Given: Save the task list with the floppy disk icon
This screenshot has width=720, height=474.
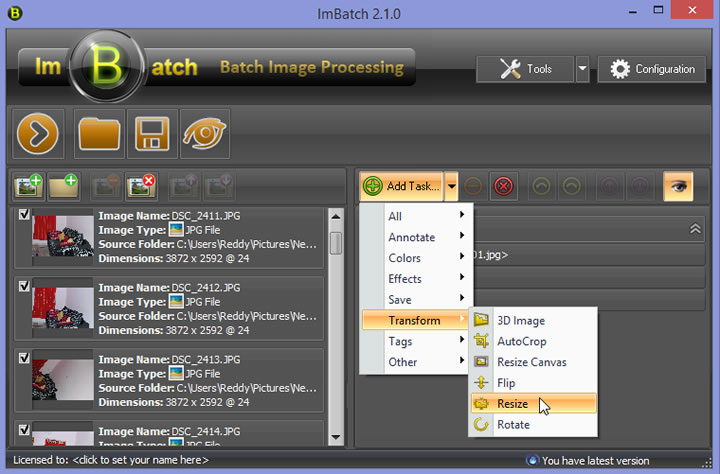Looking at the screenshot, I should (152, 134).
